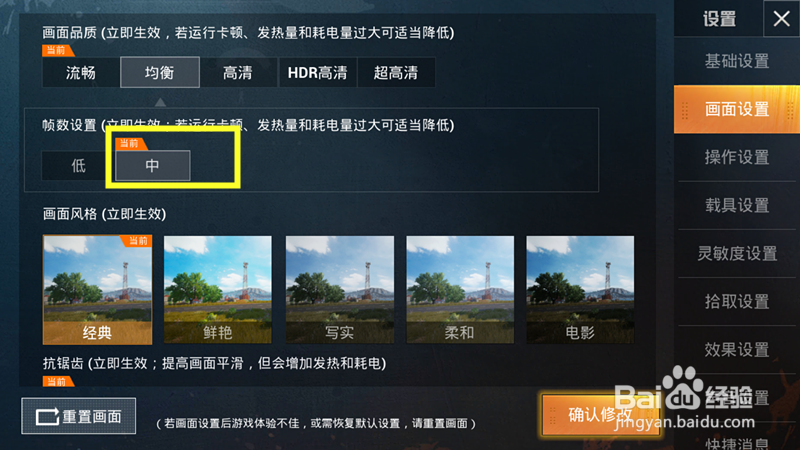Image resolution: width=800 pixels, height=450 pixels.
Task: Choose the 写实 style thumbnail
Action: 340,289
